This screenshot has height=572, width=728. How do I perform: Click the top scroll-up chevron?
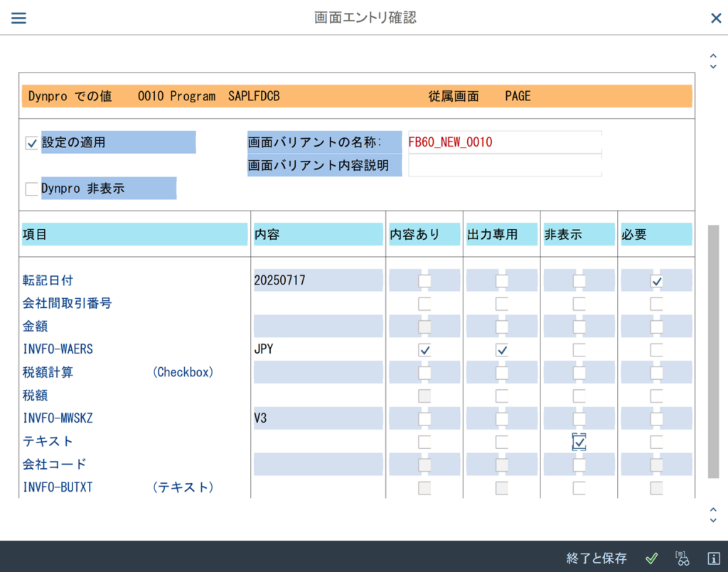pyautogui.click(x=713, y=56)
